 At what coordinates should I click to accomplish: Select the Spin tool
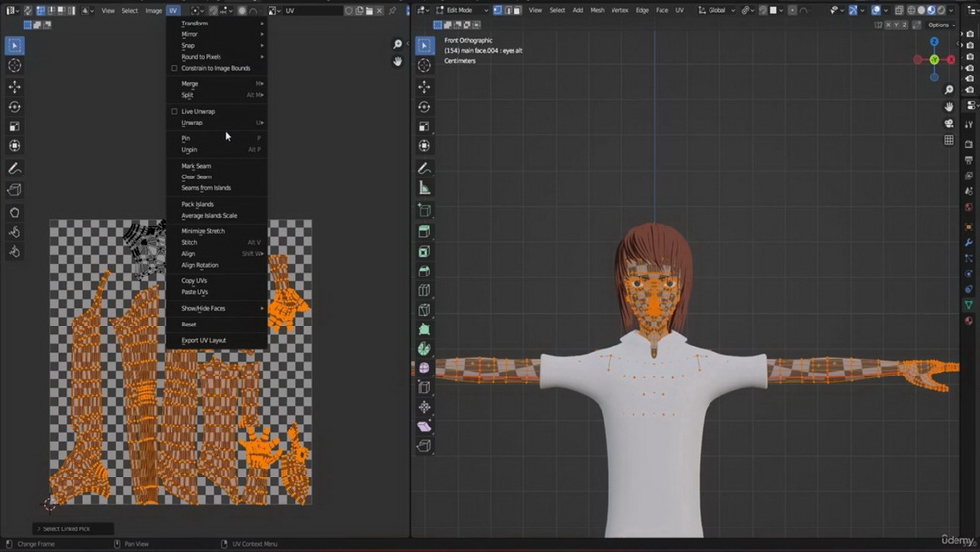424,349
